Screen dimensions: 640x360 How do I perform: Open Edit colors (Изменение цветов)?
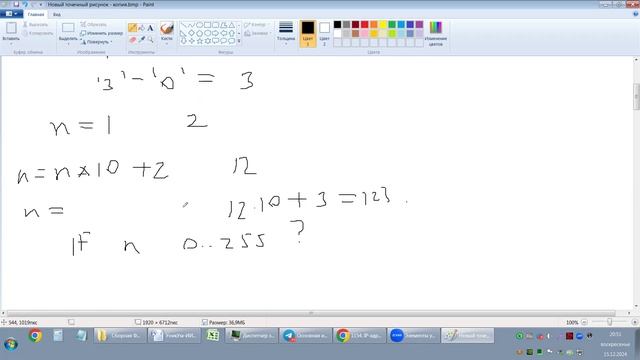(x=436, y=33)
